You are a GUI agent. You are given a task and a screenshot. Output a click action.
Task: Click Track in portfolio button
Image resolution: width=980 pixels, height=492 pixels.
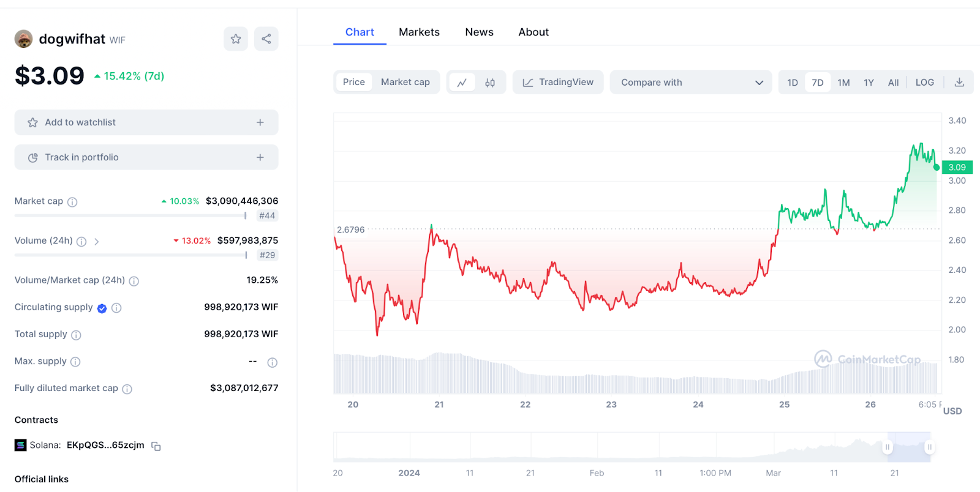pos(146,157)
